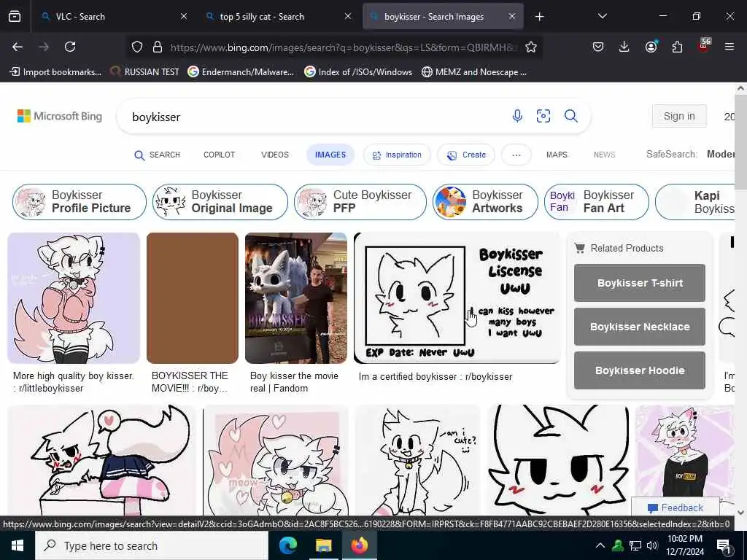The width and height of the screenshot is (747, 560).
Task: Open the SafeSearch setting dropdown
Action: point(691,155)
